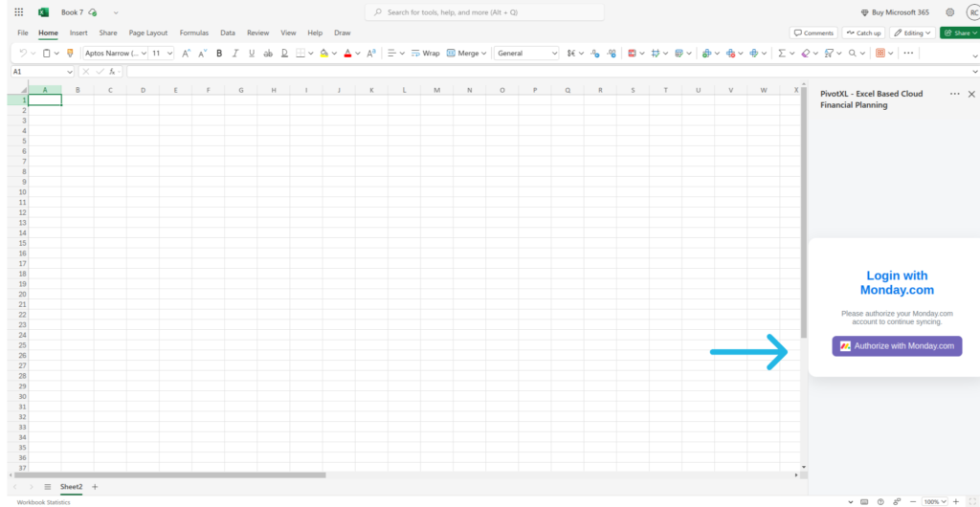Image resolution: width=980 pixels, height=507 pixels.
Task: Click the Catch up button
Action: coord(863,33)
